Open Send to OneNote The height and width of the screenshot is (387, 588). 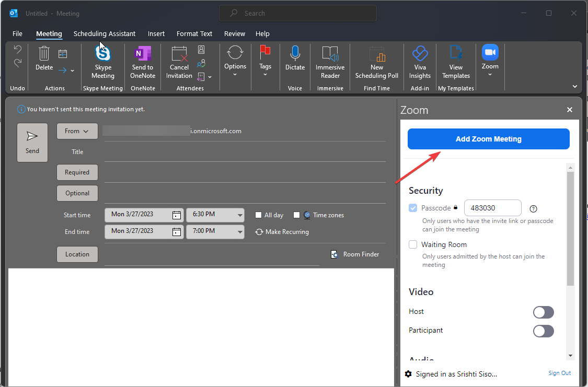coord(142,62)
